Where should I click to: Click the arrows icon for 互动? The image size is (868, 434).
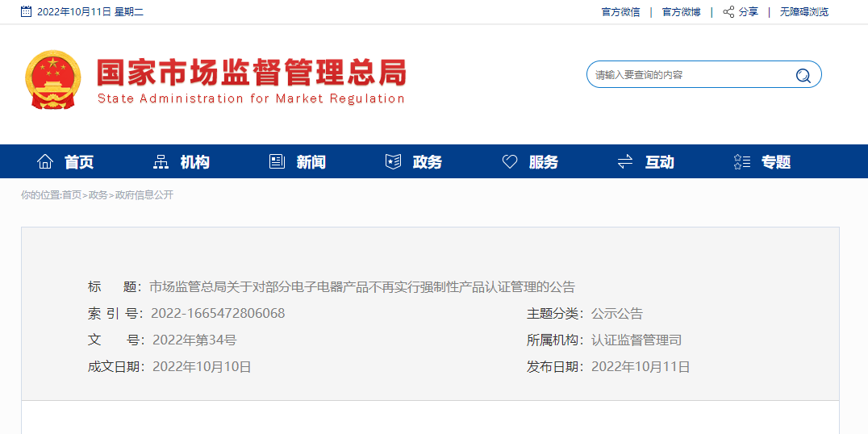(625, 161)
